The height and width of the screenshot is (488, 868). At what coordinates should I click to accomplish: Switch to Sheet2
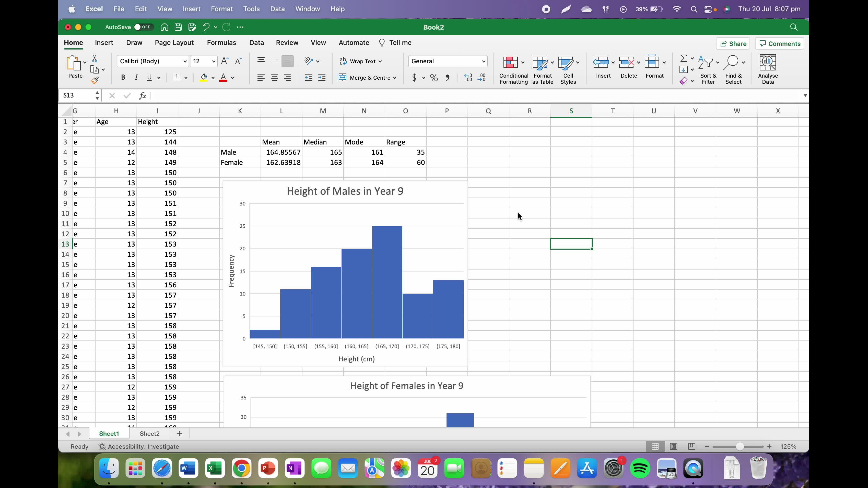coord(149,433)
